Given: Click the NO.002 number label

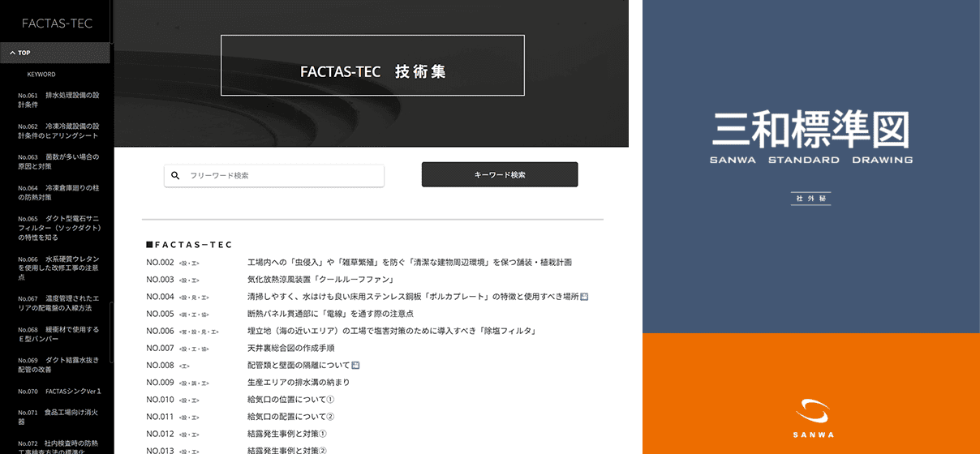Looking at the screenshot, I should click(161, 263).
